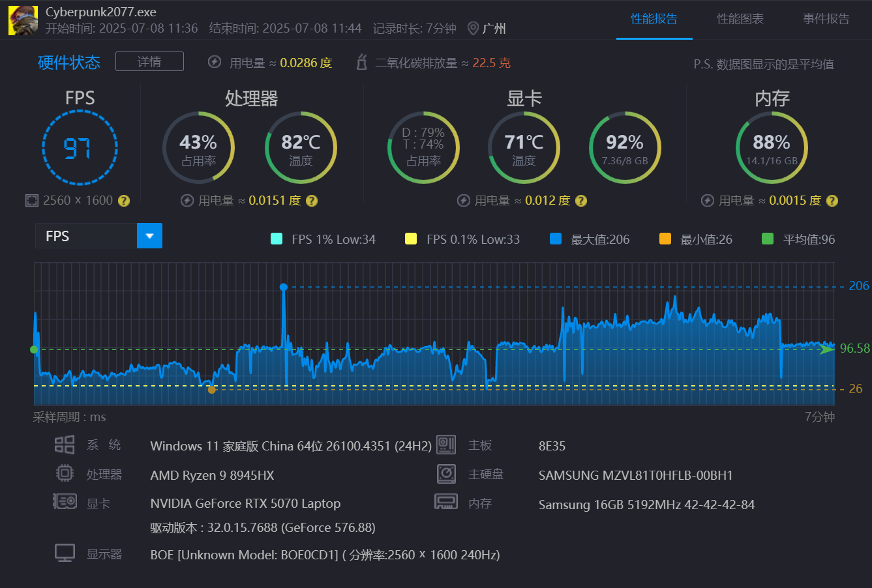Click help icon beside memory power 0.0015 度

coord(832,201)
